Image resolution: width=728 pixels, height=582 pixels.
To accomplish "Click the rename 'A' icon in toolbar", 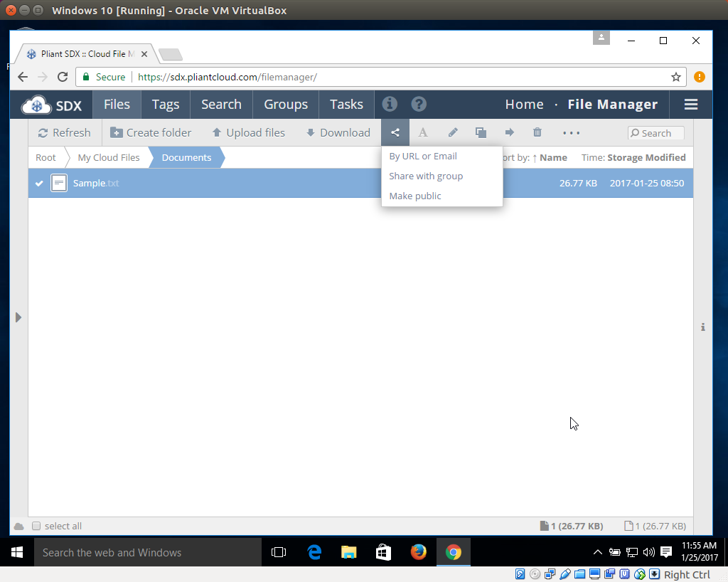I will [423, 133].
